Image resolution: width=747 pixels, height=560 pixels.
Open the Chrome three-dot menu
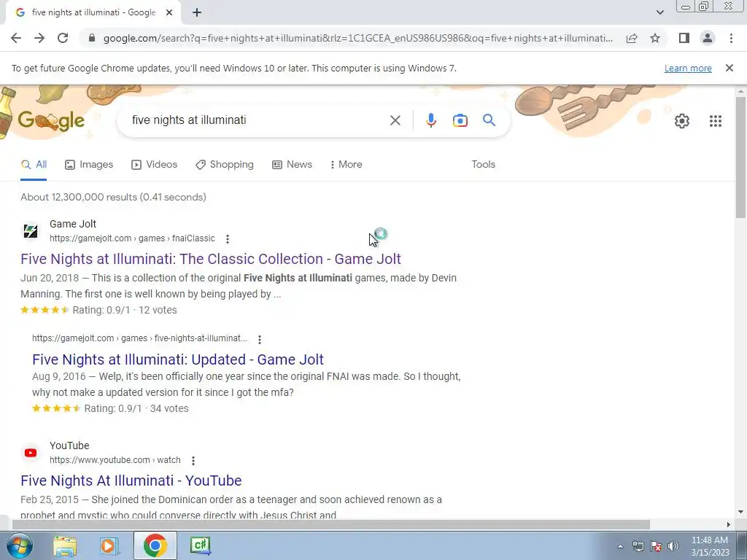pyautogui.click(x=731, y=38)
